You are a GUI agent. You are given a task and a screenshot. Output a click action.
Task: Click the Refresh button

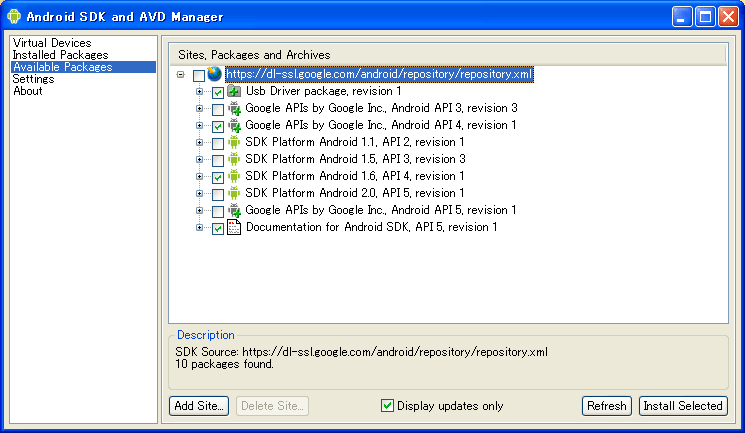(x=607, y=406)
